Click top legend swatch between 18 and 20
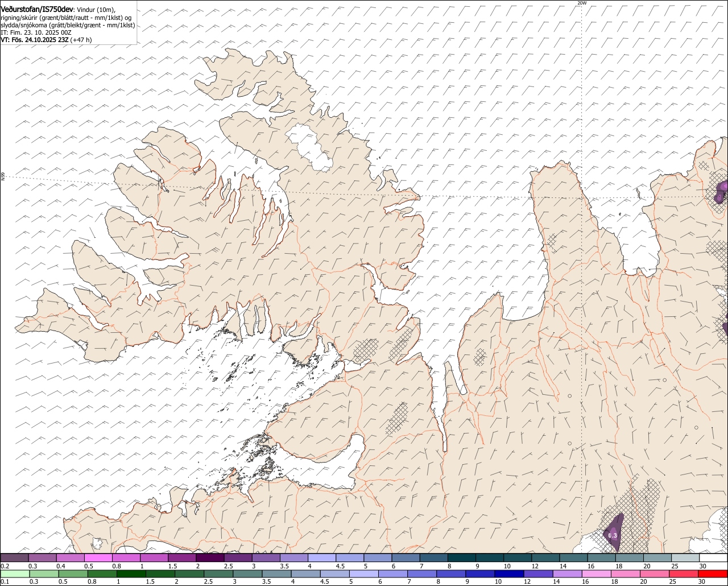The height and width of the screenshot is (586, 728). pos(630,558)
